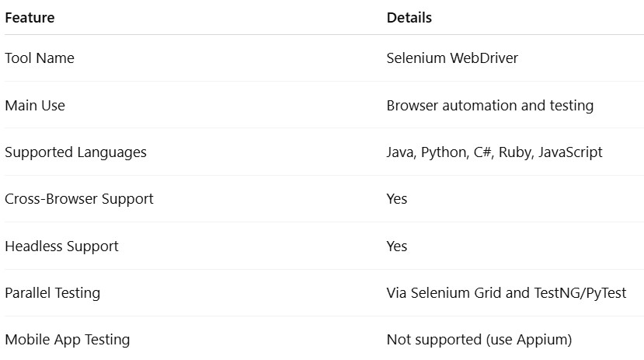The image size is (644, 360).
Task: Click the Headless Support label
Action: pyautogui.click(x=61, y=246)
